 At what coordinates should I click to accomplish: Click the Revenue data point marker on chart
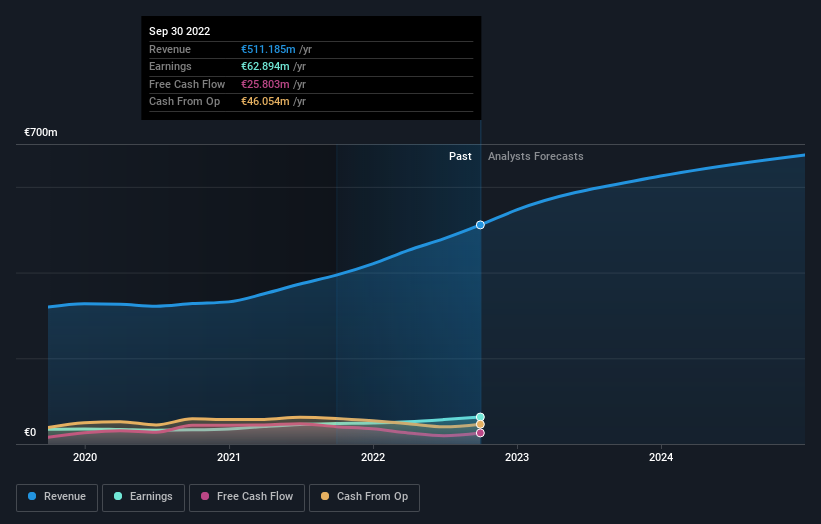[x=480, y=225]
